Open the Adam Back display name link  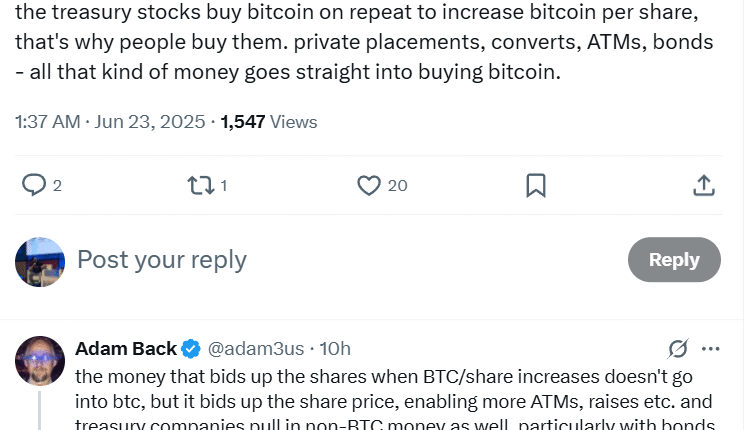pyautogui.click(x=125, y=349)
